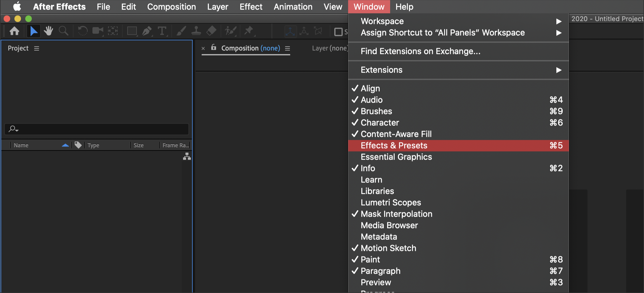Open the Animation menu
Screen dimensions: 644x293
[293, 7]
